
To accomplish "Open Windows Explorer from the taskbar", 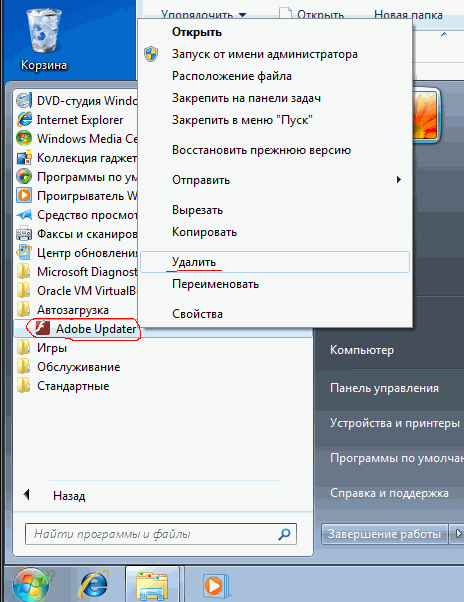I will click(152, 586).
